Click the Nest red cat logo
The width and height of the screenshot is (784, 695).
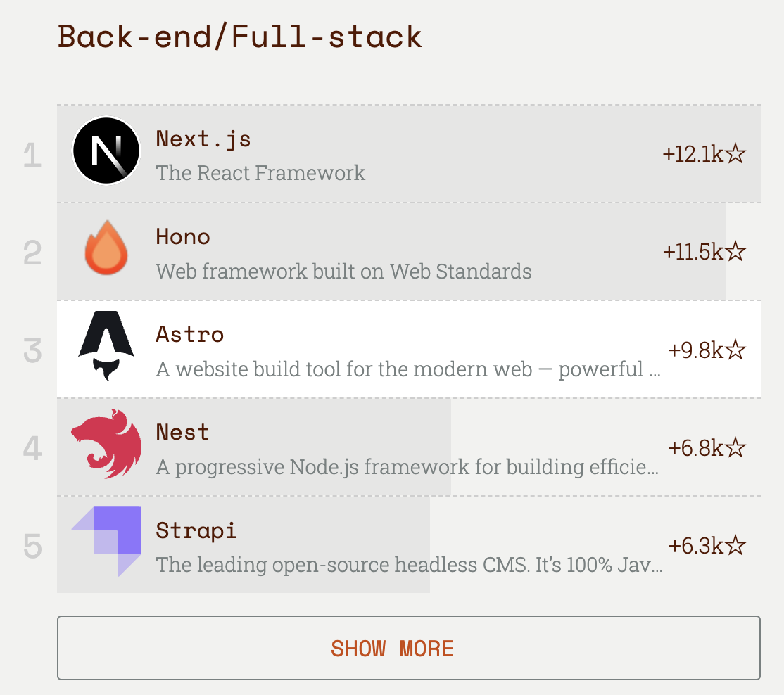pyautogui.click(x=106, y=444)
